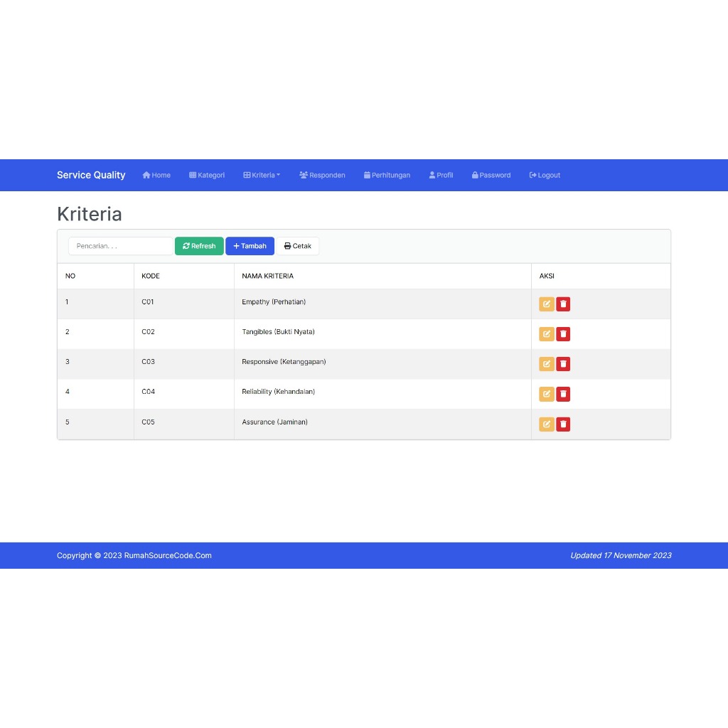This screenshot has height=728, width=728.
Task: Edit the Tangibles (Bukti Nyata) criterion
Action: [x=547, y=334]
